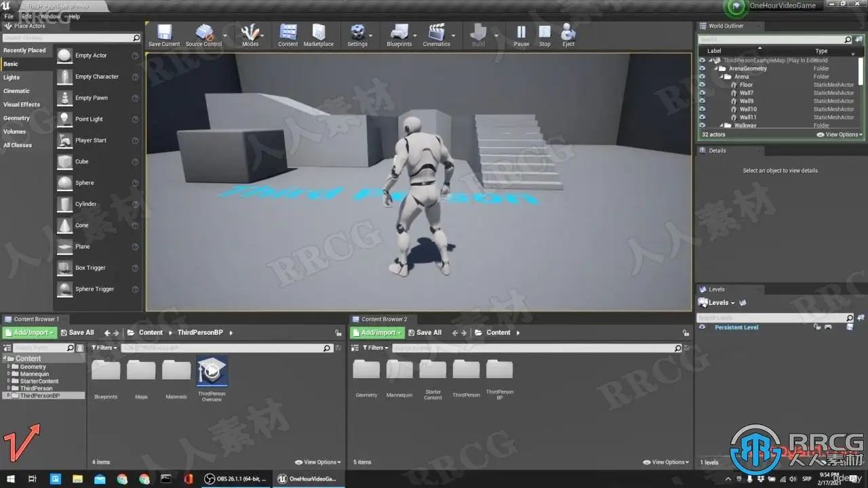Go back in Content Browser 1 history
Viewport: 868px width, 488px height.
(107, 333)
